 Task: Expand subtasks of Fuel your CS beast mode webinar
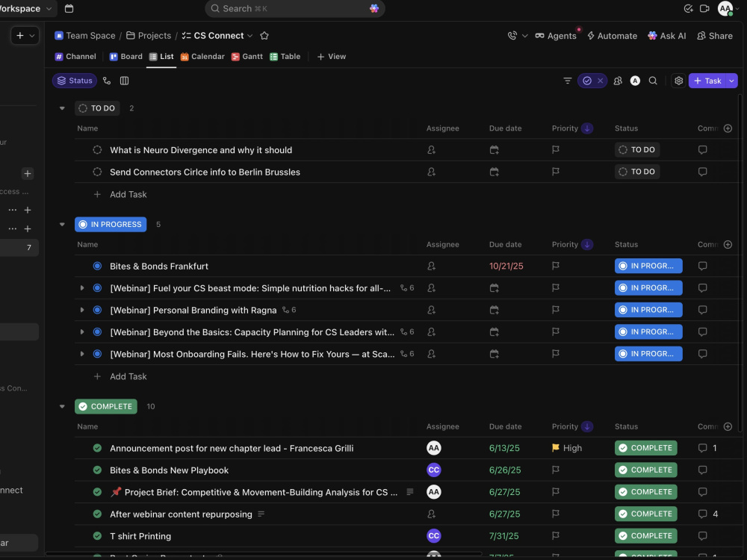(82, 288)
